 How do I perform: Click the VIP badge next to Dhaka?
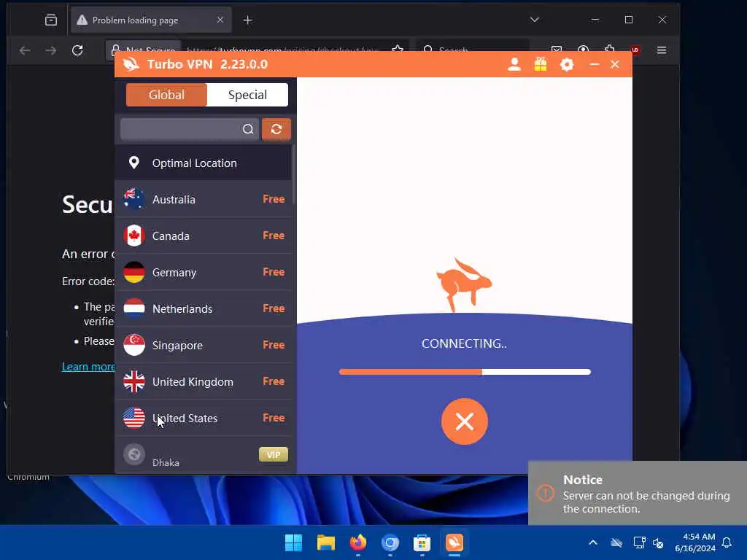pos(274,455)
